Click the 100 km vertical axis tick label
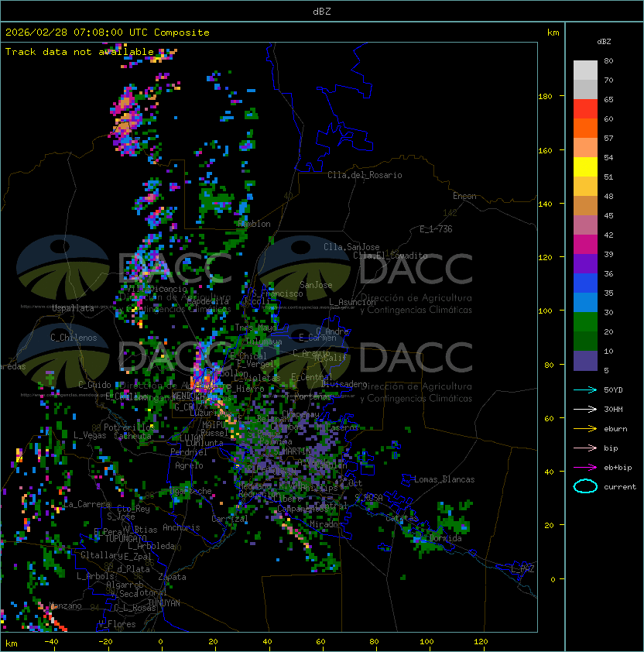The image size is (644, 652). 545,311
